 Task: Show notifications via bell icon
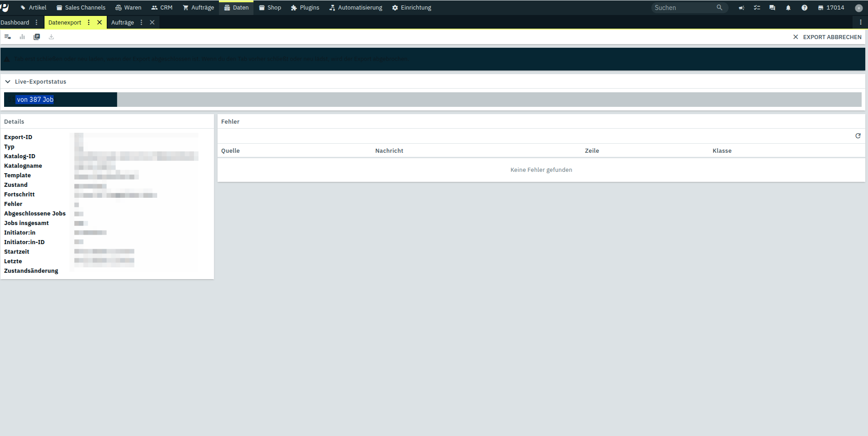pyautogui.click(x=788, y=8)
